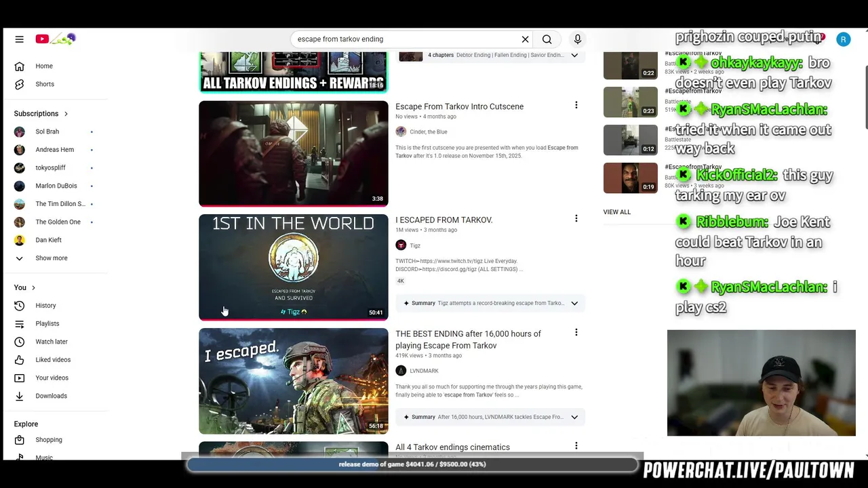The image size is (868, 488).
Task: Open All 4 Tarkov endings cinematics title
Action: click(x=452, y=447)
